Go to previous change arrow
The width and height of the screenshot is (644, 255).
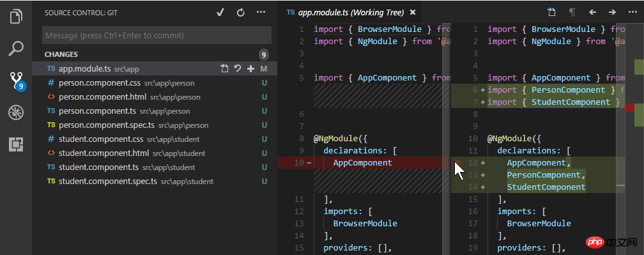[x=592, y=12]
